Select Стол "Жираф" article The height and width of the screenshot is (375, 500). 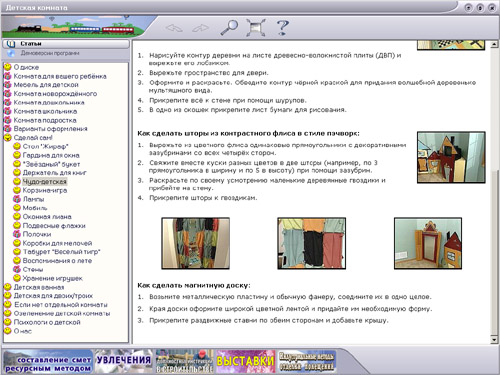click(x=45, y=146)
